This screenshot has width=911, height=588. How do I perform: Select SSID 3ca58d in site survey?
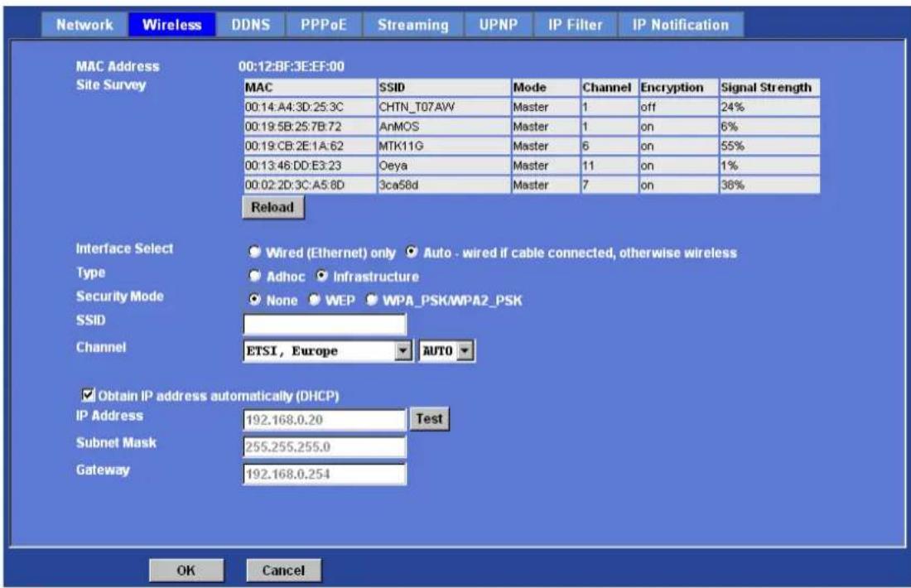[x=444, y=185]
